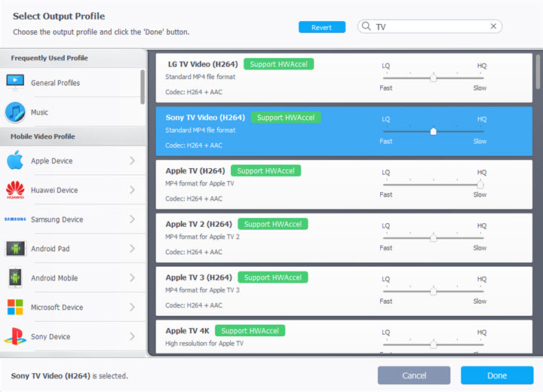The height and width of the screenshot is (392, 543).
Task: Click the Huawei logo icon
Action: (15, 190)
